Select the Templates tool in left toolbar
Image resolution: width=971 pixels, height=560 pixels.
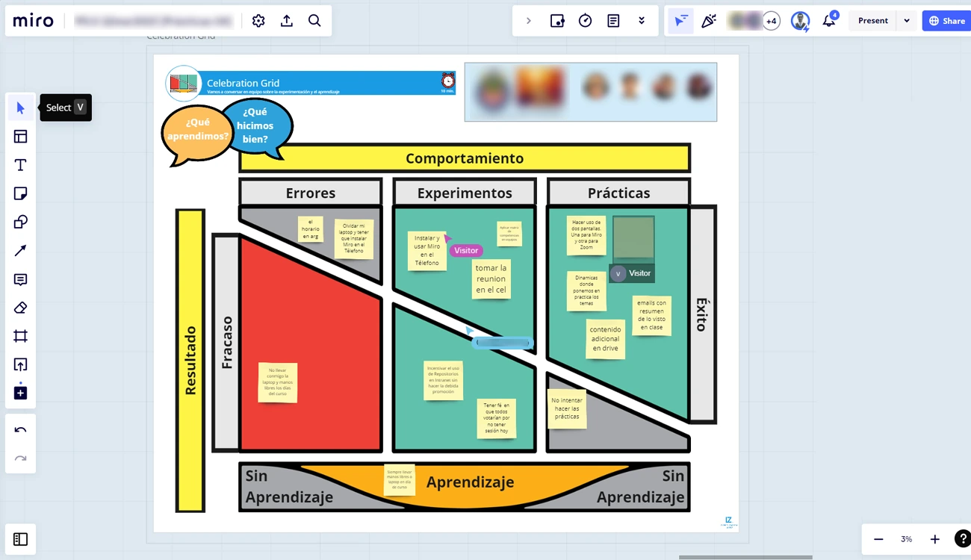coord(20,137)
